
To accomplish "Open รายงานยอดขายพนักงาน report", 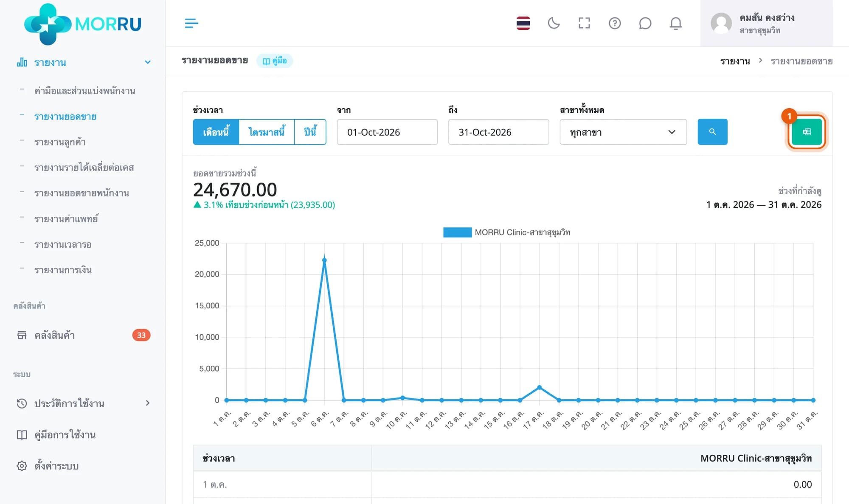I will point(82,193).
